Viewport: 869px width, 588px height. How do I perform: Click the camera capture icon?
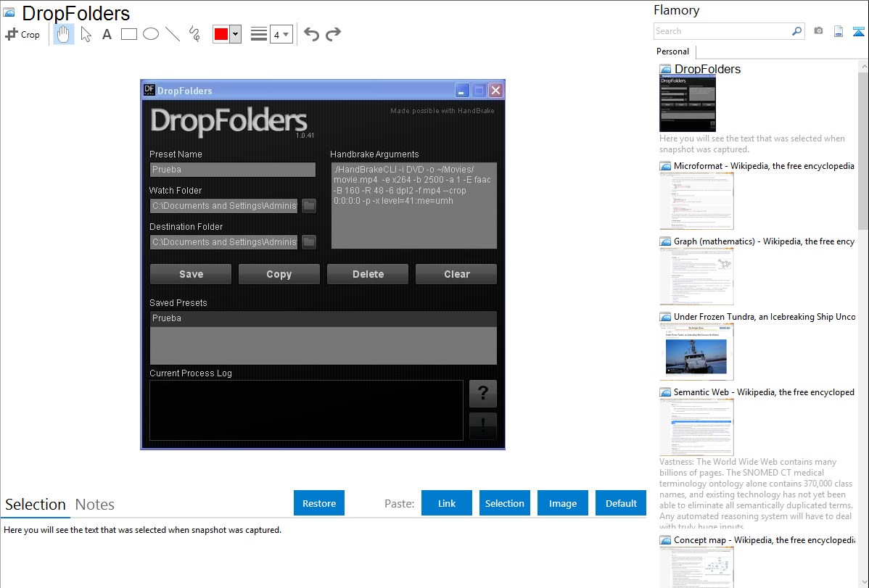point(818,31)
